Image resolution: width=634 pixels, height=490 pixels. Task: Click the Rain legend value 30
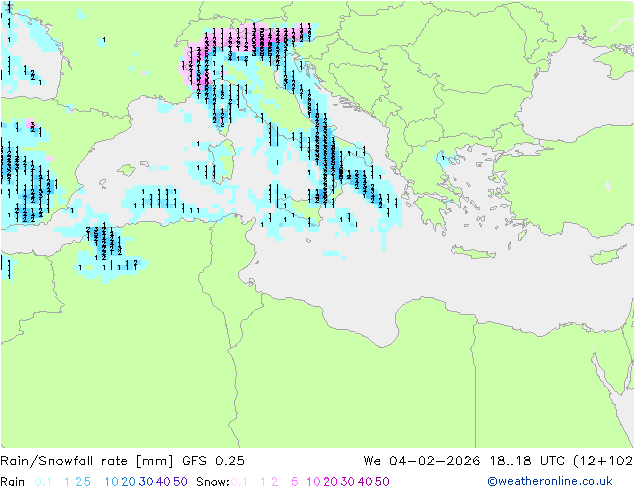146,482
